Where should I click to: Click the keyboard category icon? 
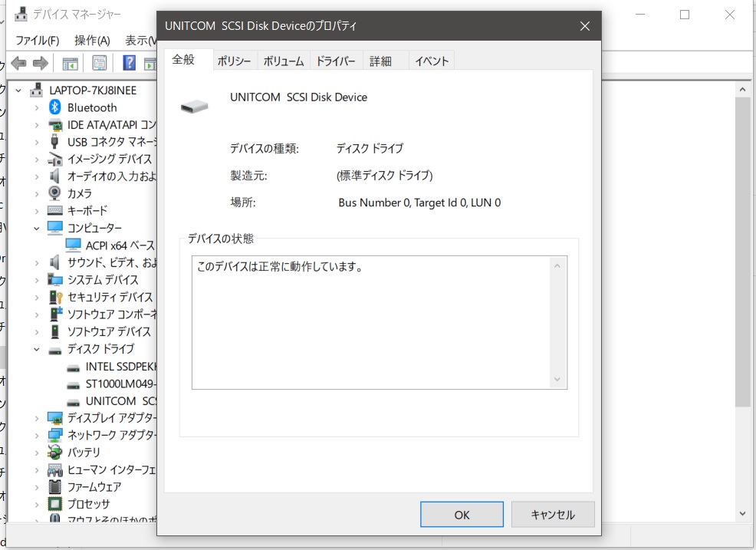click(54, 210)
